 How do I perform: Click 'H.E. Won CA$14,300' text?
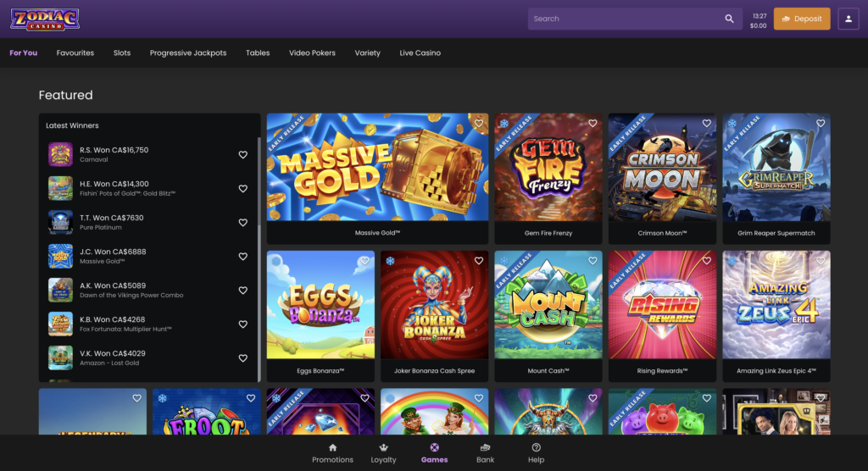point(114,184)
